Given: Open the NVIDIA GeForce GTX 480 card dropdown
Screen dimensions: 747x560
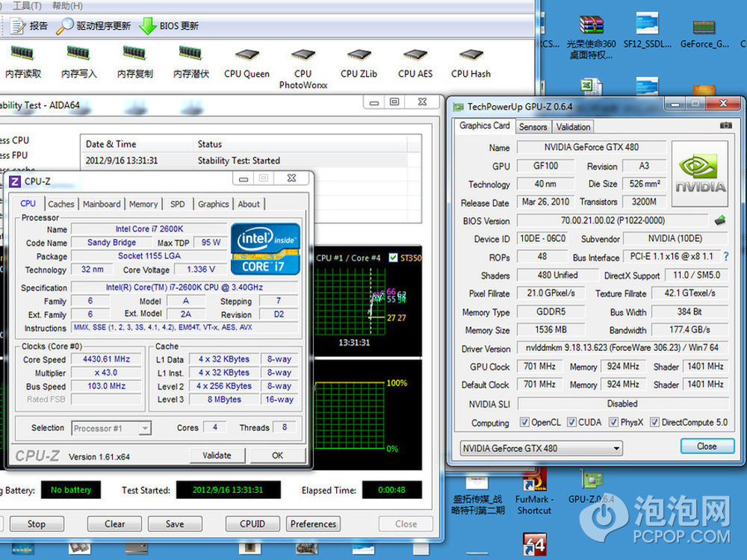Looking at the screenshot, I should click(541, 448).
